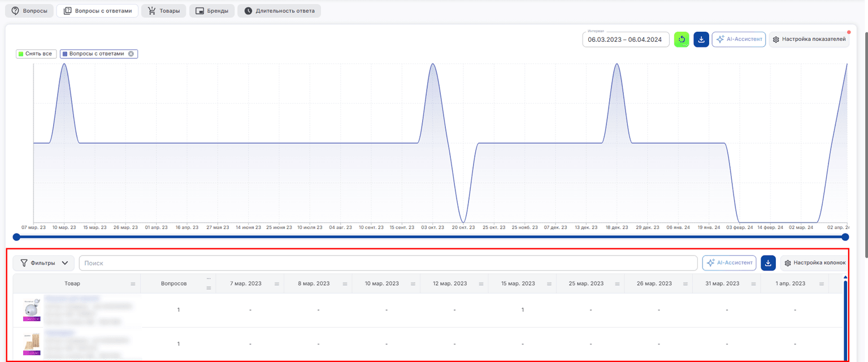Open the 31 мар. 2023 column menu
The image size is (868, 362).
pos(753,284)
